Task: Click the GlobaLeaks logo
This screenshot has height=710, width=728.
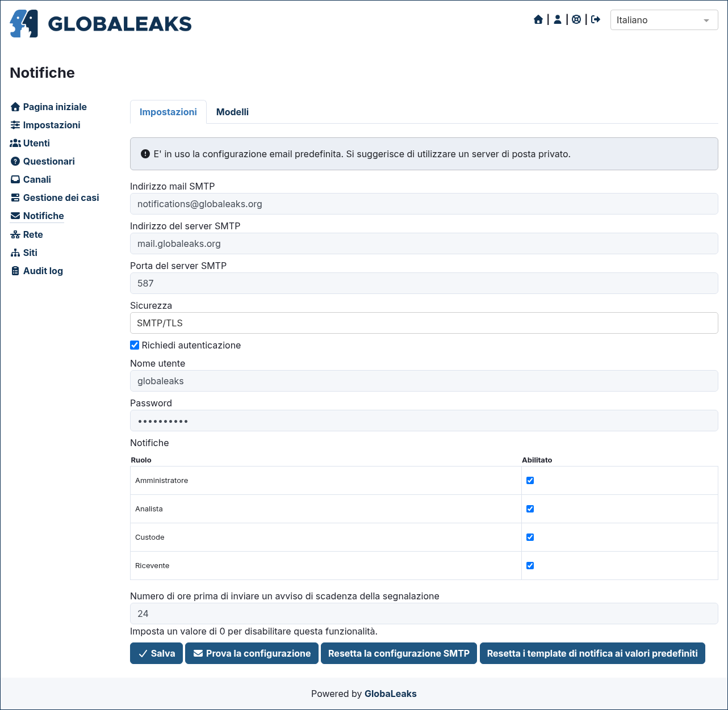Action: [x=101, y=23]
